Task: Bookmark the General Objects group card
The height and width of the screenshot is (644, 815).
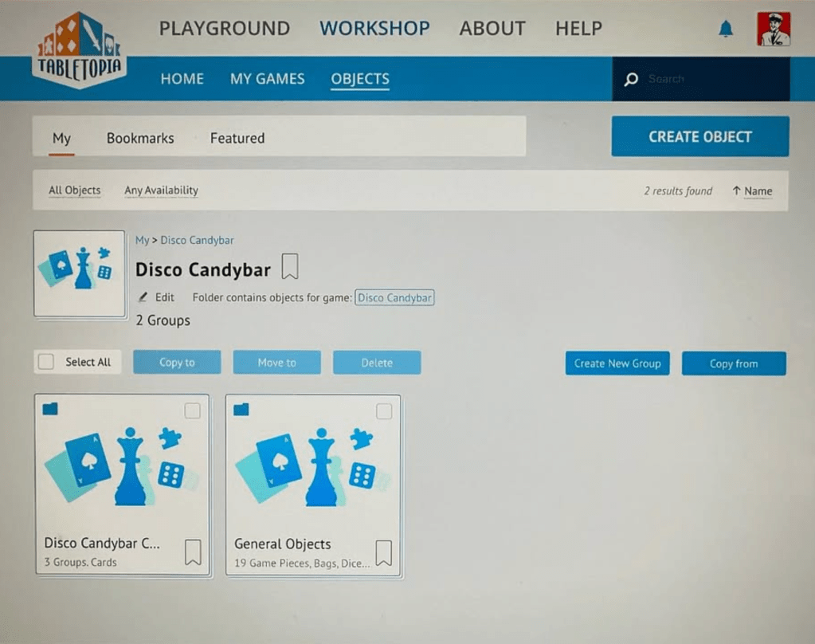Action: coord(383,552)
